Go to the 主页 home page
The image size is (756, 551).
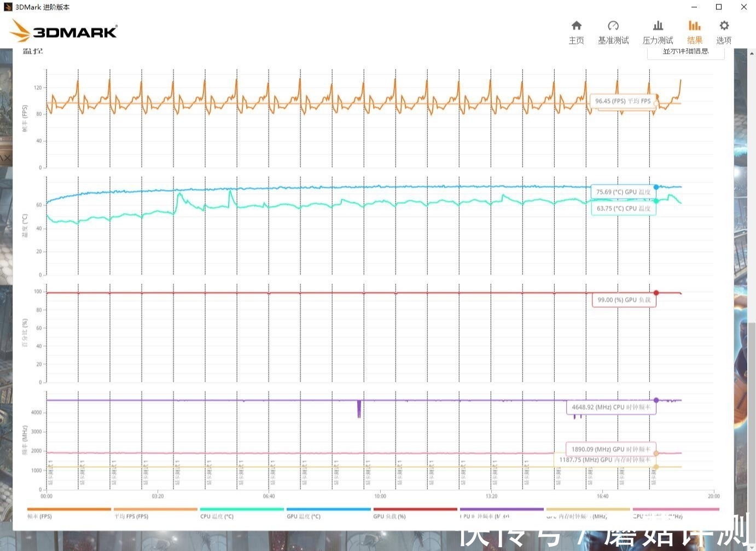576,33
